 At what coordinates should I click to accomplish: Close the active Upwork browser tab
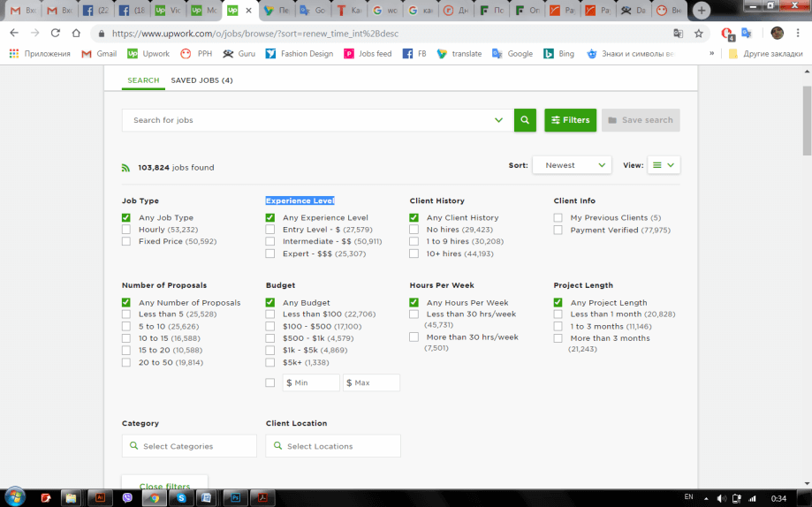(248, 11)
